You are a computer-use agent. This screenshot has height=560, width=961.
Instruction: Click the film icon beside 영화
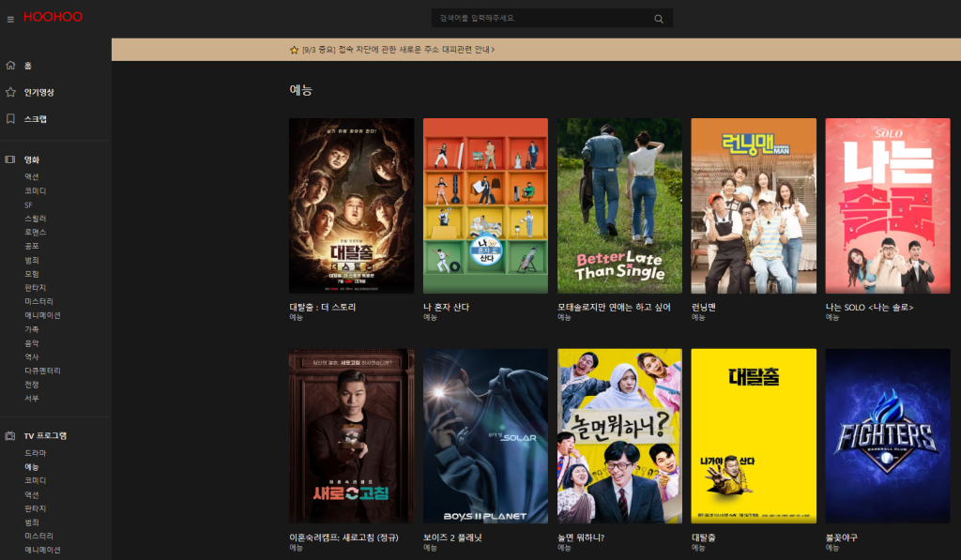coord(10,159)
